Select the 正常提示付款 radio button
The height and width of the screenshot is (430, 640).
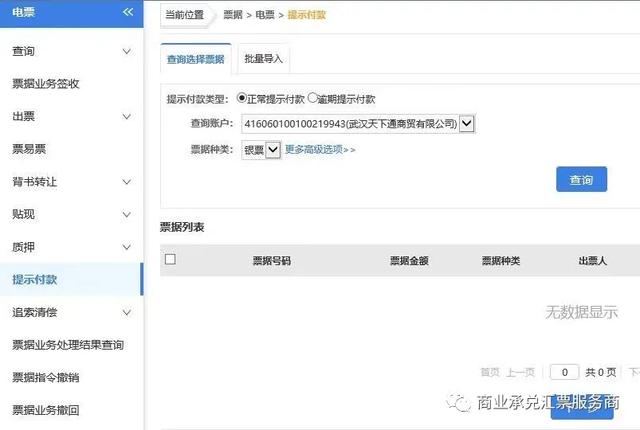241,98
